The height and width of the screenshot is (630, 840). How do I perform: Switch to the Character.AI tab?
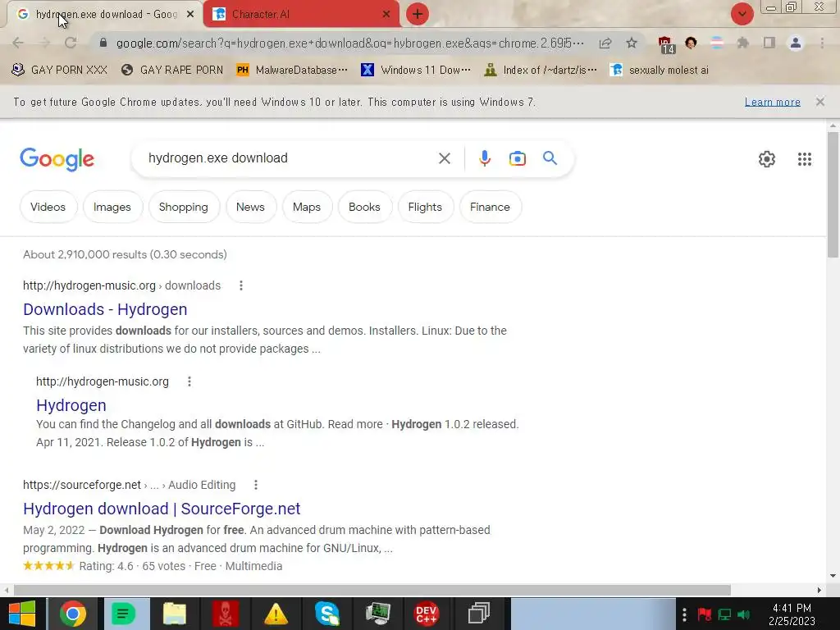click(x=301, y=15)
